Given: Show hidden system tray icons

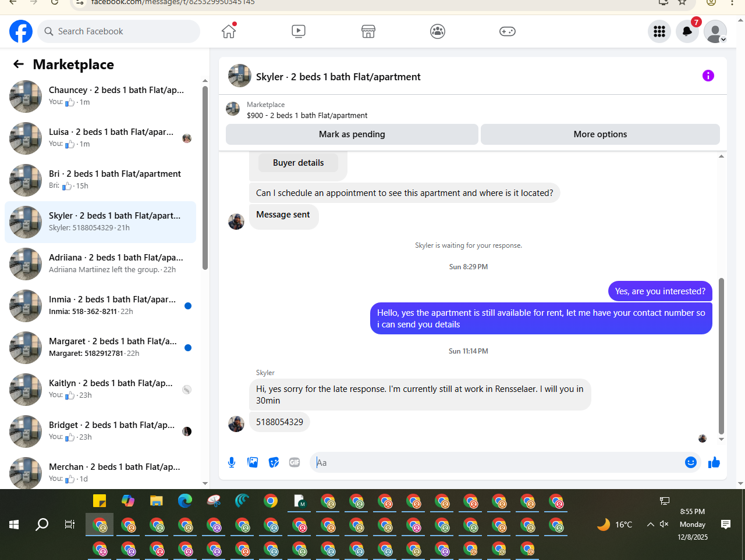Looking at the screenshot, I should [651, 525].
